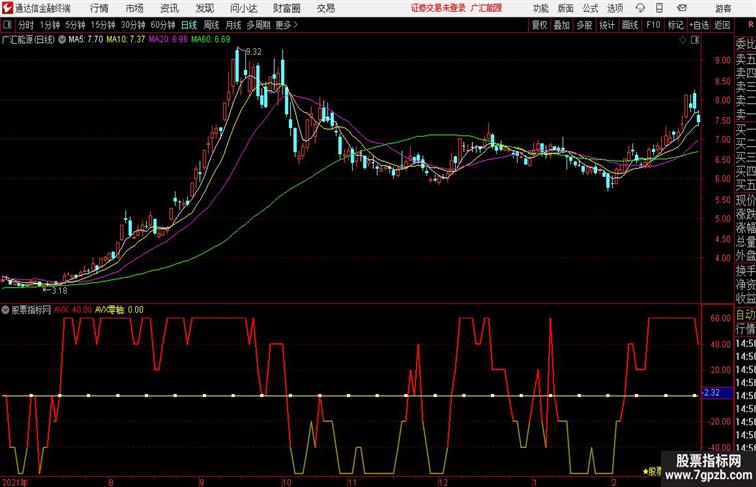756x487 pixels.
Task: Switch to 分时 chart period
Action: pos(26,25)
